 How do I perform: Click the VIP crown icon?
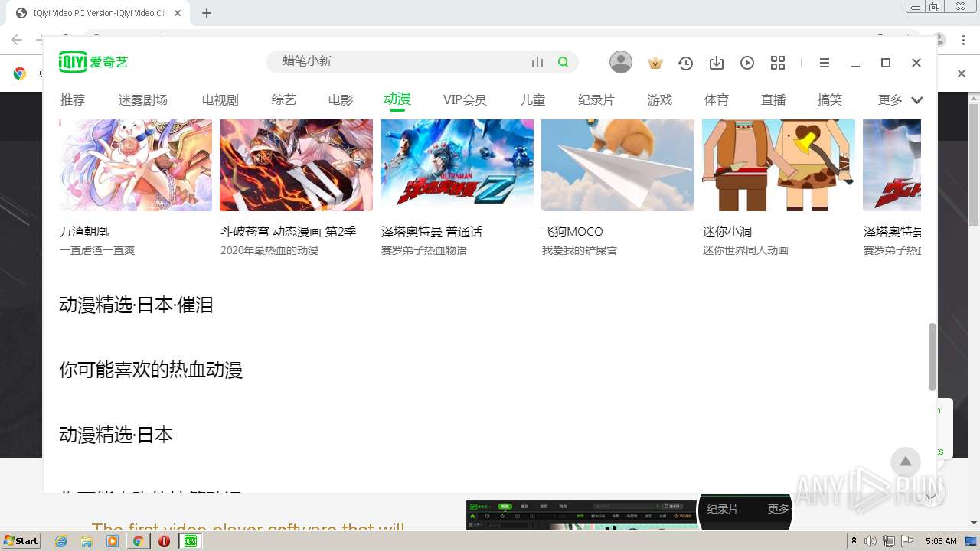655,63
